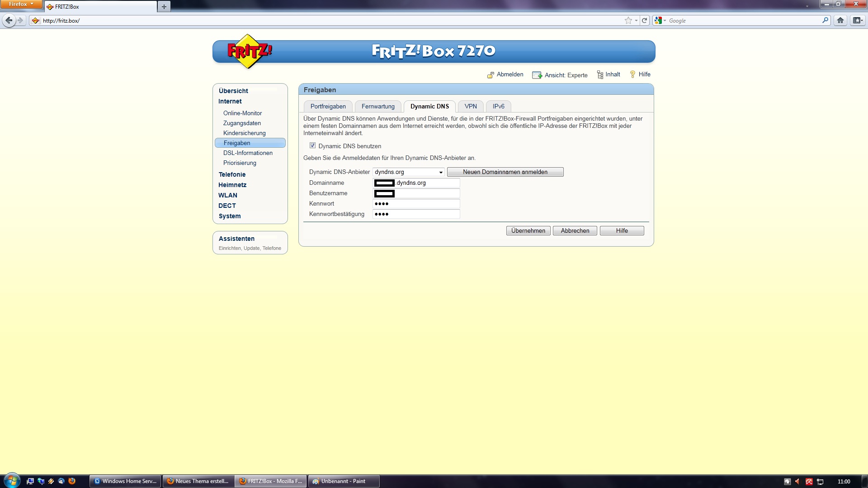The image size is (868, 488).
Task: Open DSL-Informationen submenu item
Action: coord(248,153)
